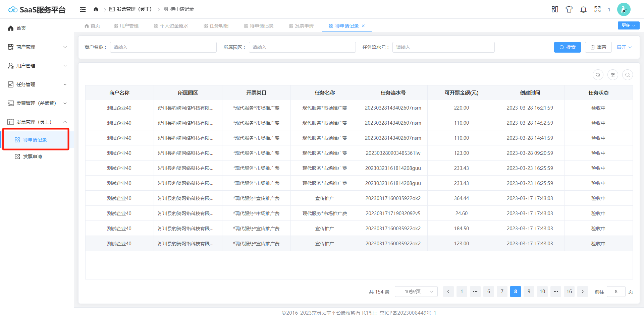Switch to the inactive 待申请记录 tab
The height and width of the screenshot is (317, 644).
pos(259,26)
